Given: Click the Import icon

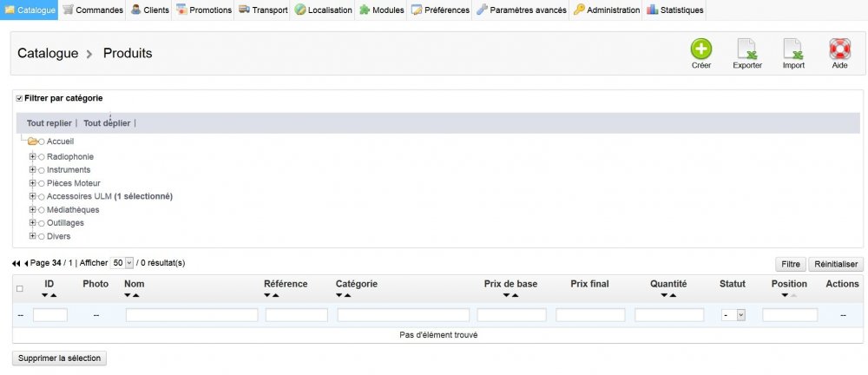Looking at the screenshot, I should [x=793, y=49].
